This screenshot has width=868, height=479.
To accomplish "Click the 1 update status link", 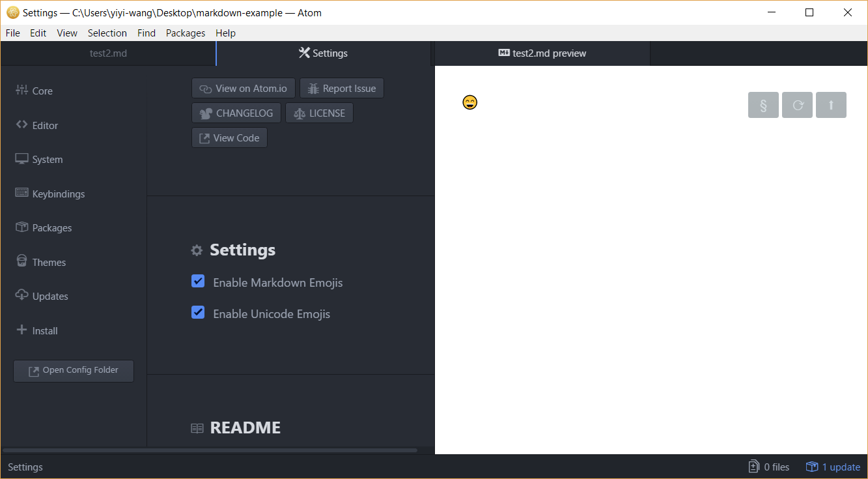I will [833, 467].
